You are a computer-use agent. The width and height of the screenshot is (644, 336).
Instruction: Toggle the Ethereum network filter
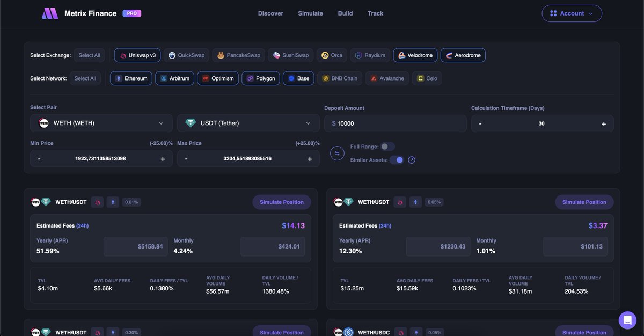131,78
